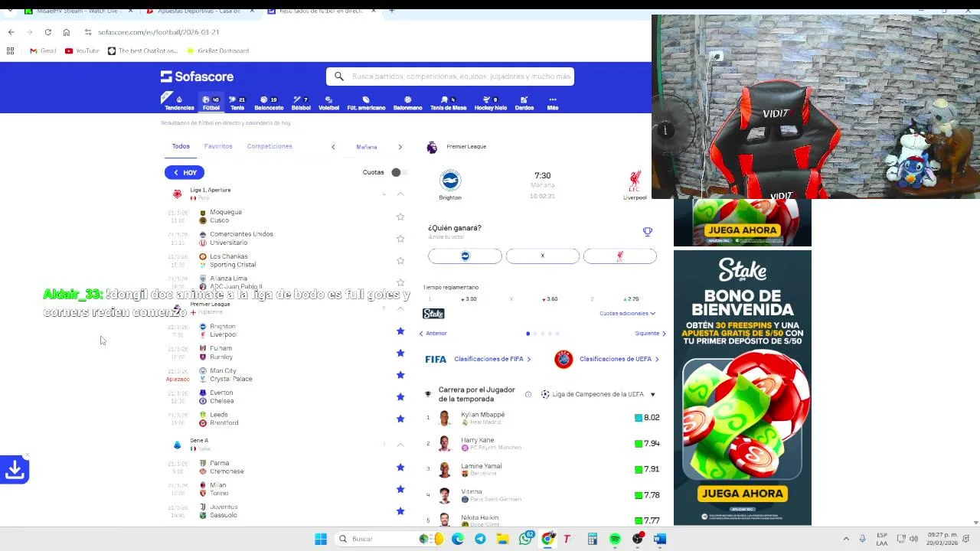
Task: Open Word from the taskbar
Action: click(x=660, y=539)
